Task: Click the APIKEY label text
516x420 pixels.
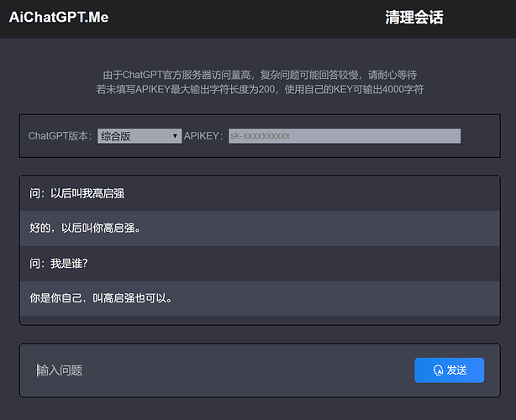Action: (x=204, y=136)
